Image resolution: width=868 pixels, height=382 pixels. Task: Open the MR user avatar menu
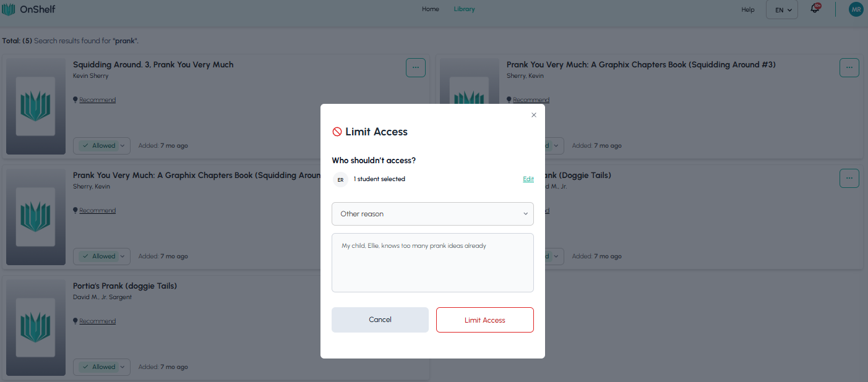(856, 9)
